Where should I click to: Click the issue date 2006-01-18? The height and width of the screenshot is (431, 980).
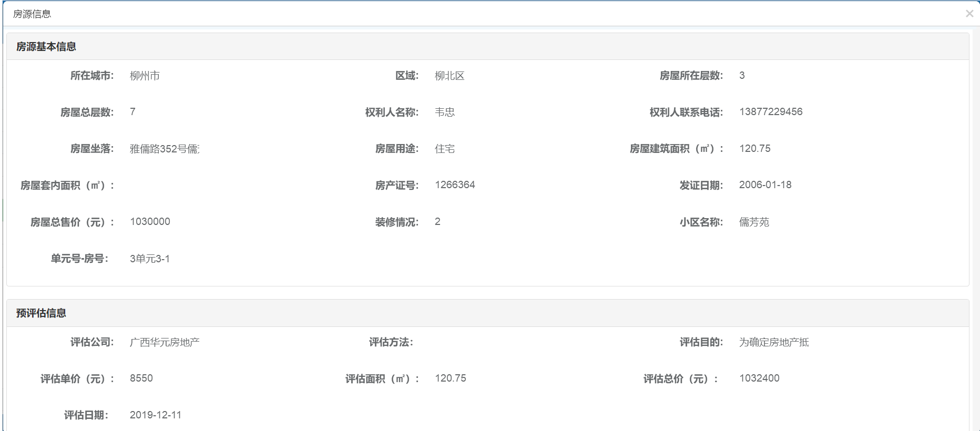point(765,185)
